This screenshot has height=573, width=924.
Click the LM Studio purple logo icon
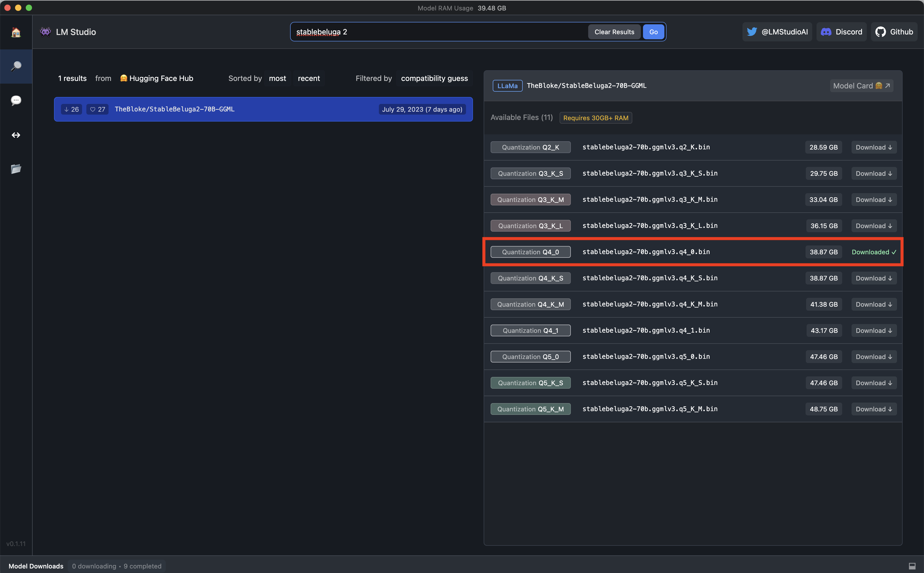coord(45,32)
